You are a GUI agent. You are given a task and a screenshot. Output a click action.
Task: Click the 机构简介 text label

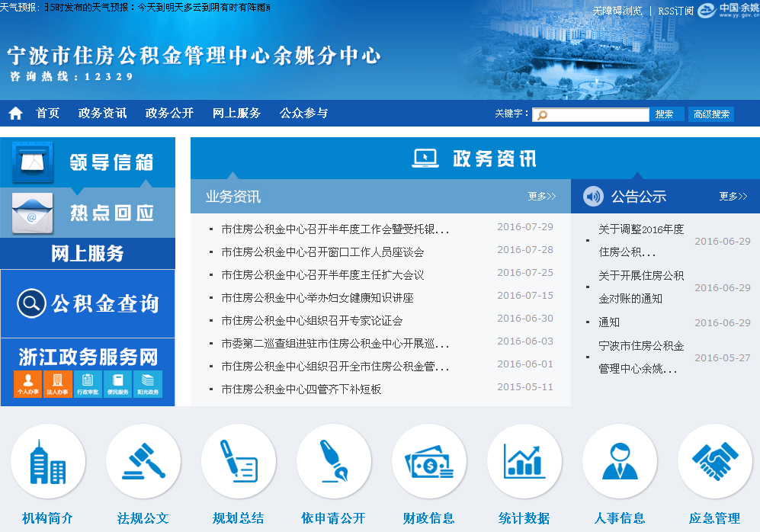pos(47,518)
